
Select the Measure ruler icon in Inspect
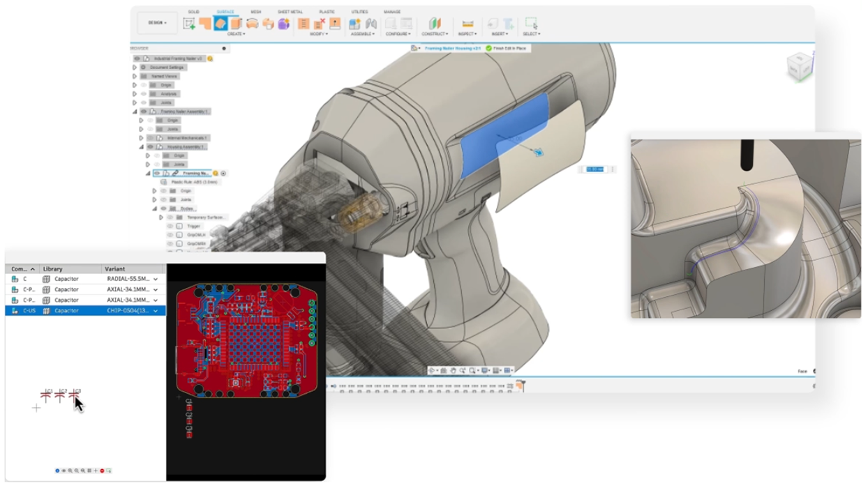click(x=467, y=24)
